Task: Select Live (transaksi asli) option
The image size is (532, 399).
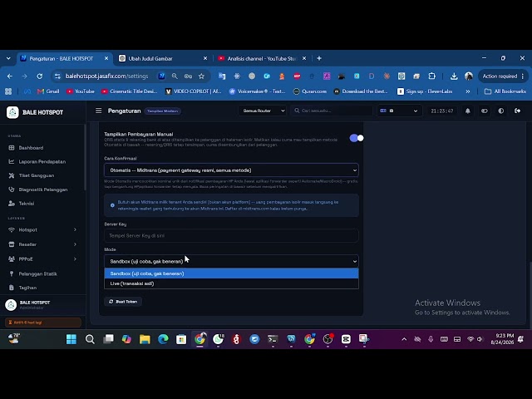Action: 231,283
